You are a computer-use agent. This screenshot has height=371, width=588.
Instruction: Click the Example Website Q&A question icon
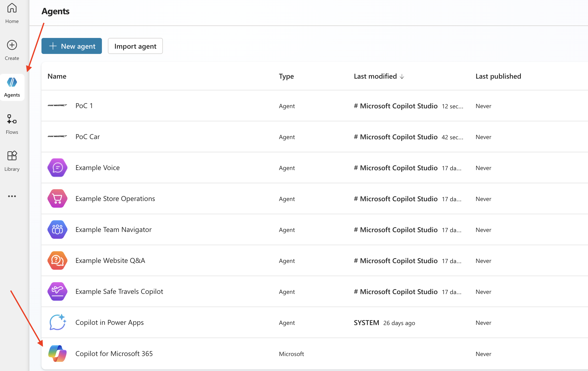point(57,260)
